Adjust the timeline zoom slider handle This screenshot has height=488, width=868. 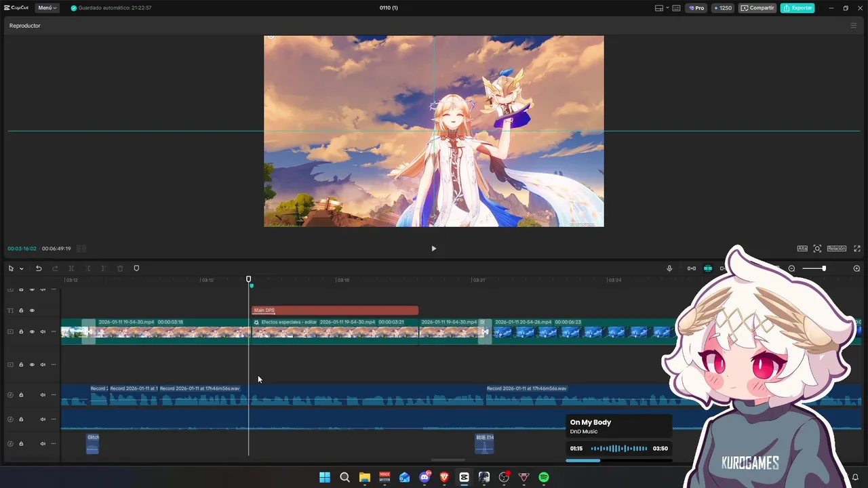click(824, 268)
